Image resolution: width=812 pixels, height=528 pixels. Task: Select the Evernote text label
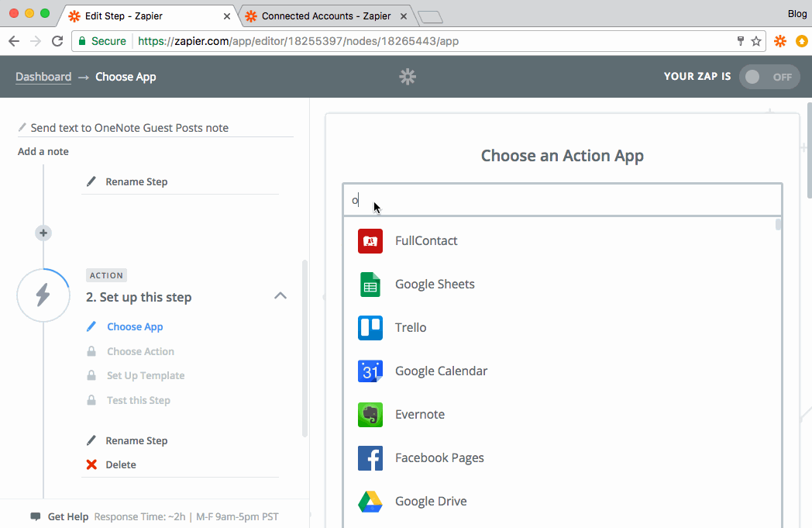coord(419,415)
